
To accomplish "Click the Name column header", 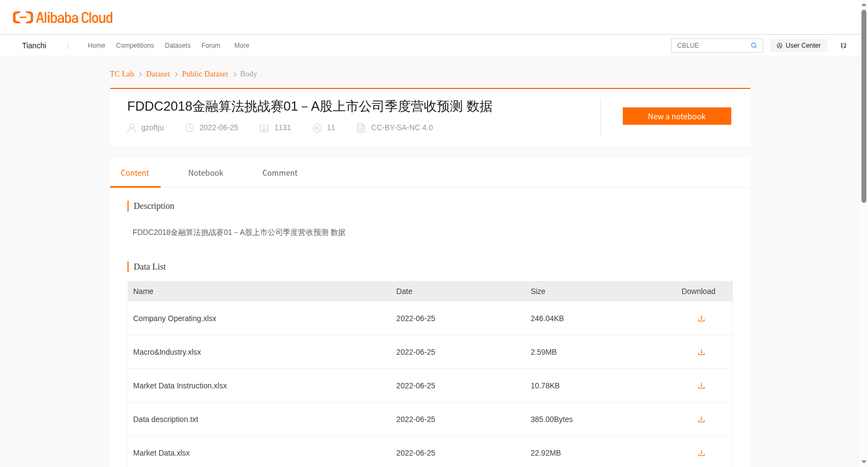I will [x=143, y=291].
